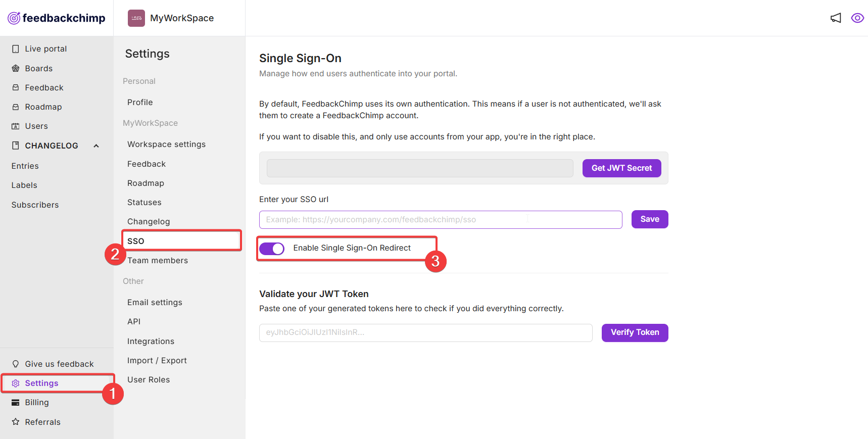Click the eye preview icon
This screenshot has height=439, width=868.
point(857,18)
